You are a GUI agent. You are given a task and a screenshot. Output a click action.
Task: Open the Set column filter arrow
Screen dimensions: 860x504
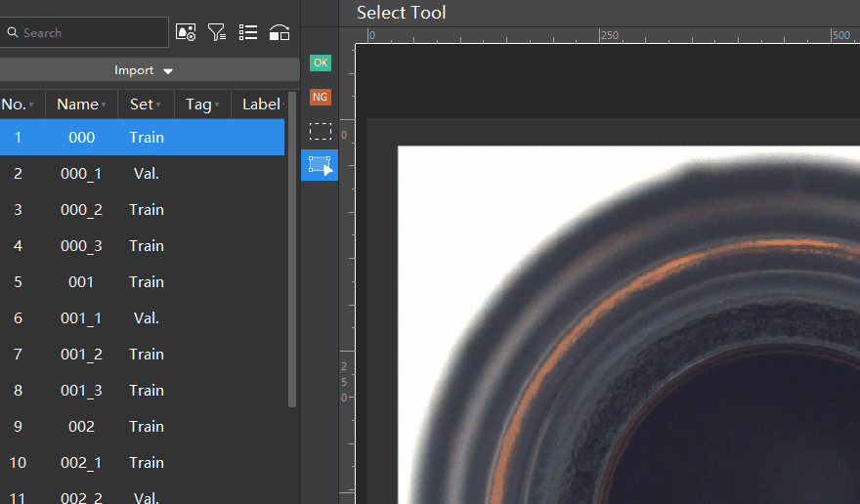tap(158, 105)
